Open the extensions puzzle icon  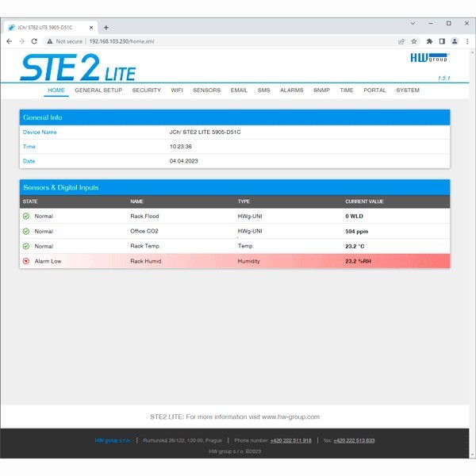pos(429,41)
